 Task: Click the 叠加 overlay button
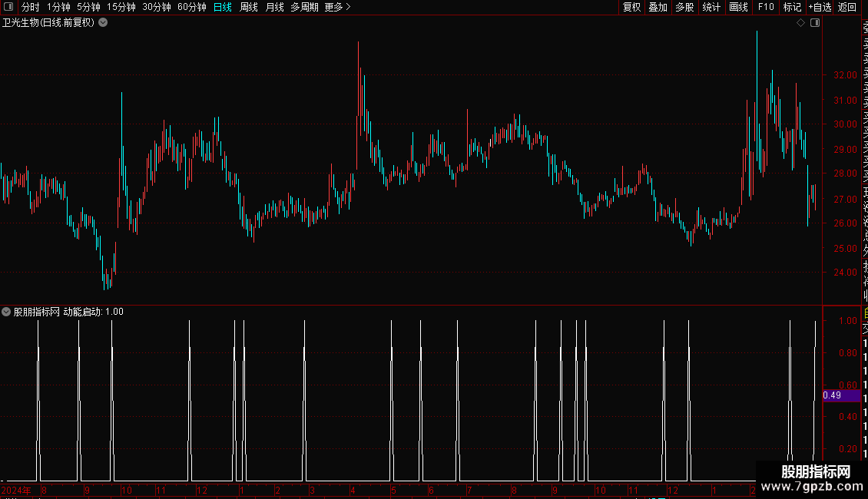[x=658, y=7]
